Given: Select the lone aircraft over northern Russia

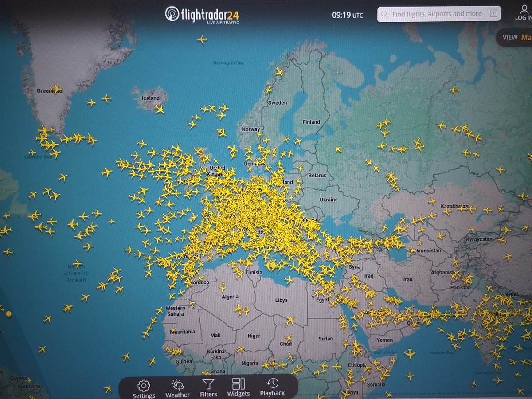Looking at the screenshot, I should (454, 90).
